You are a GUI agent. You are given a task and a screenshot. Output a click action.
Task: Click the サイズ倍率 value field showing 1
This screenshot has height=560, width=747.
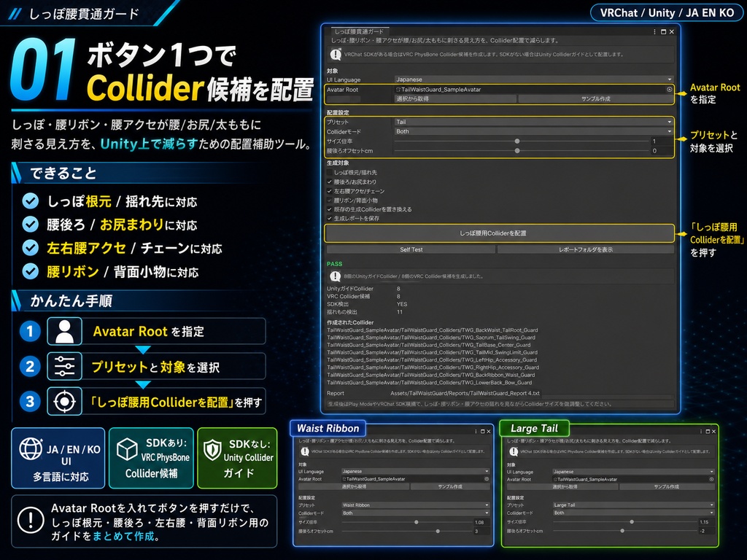[x=662, y=141]
